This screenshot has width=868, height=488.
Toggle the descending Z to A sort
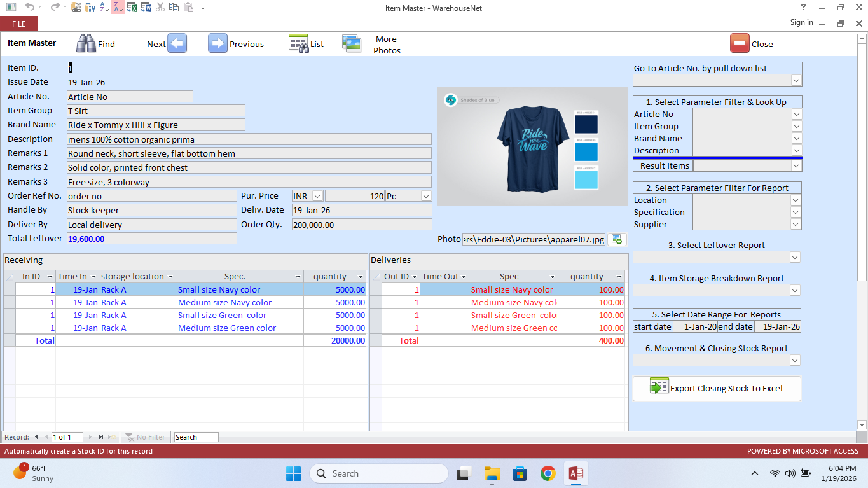118,8
